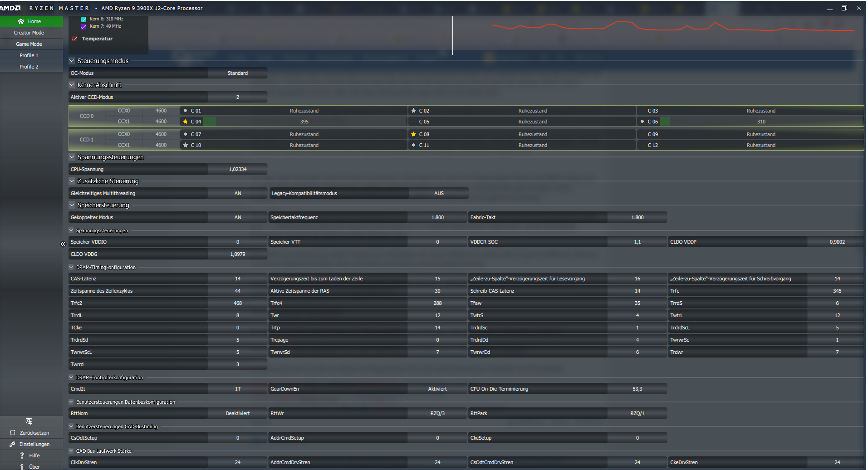This screenshot has height=470, width=868.
Task: Click the Legacy-Kompatibilitätsmodus AUS value
Action: 439,193
